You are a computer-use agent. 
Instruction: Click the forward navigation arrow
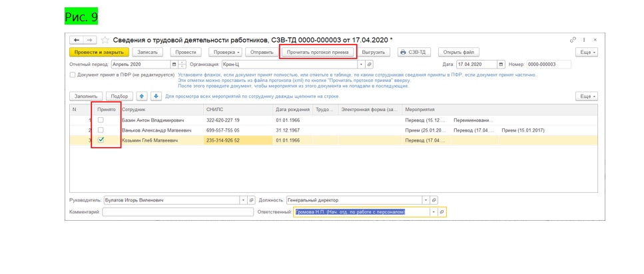point(90,40)
